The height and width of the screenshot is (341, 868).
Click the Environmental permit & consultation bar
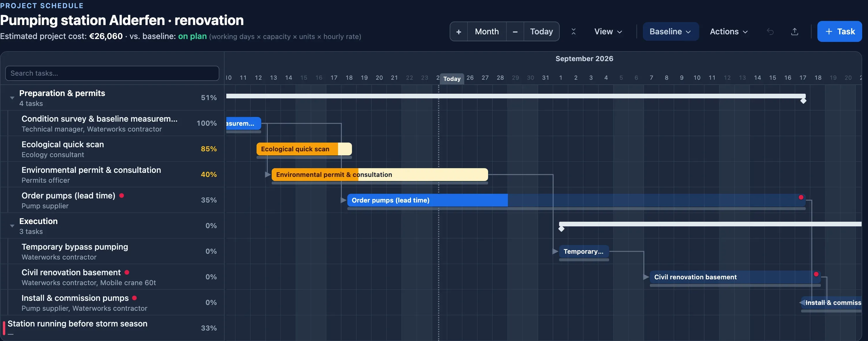[380, 175]
